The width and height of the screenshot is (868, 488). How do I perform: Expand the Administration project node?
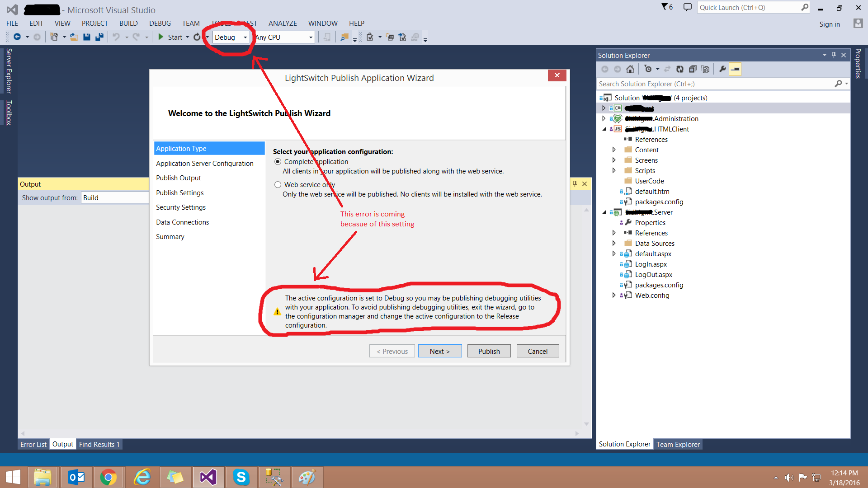click(x=604, y=118)
